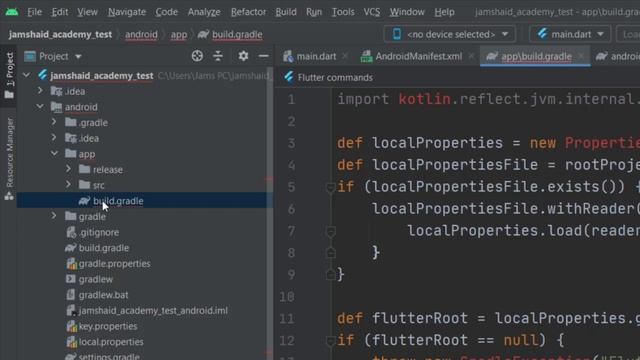Select the src folder item
This screenshot has width=640, height=360.
(98, 185)
